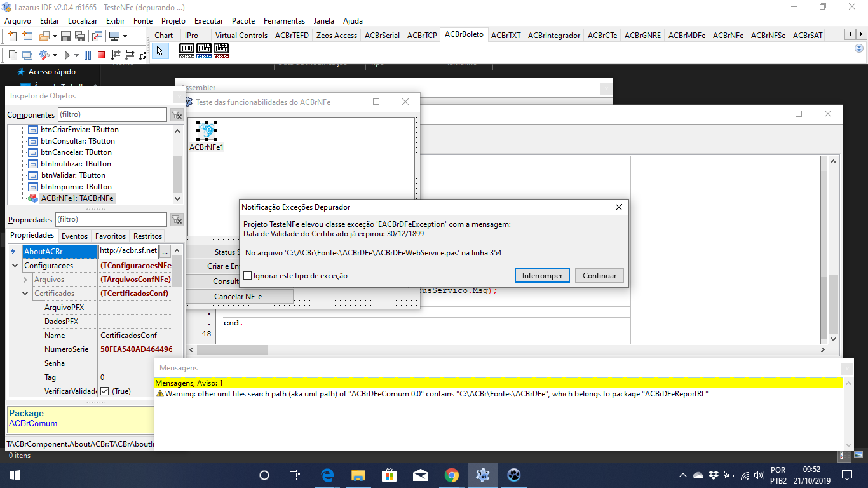Image resolution: width=868 pixels, height=488 pixels.
Task: Click the ACBrComum package link
Action: 33,424
